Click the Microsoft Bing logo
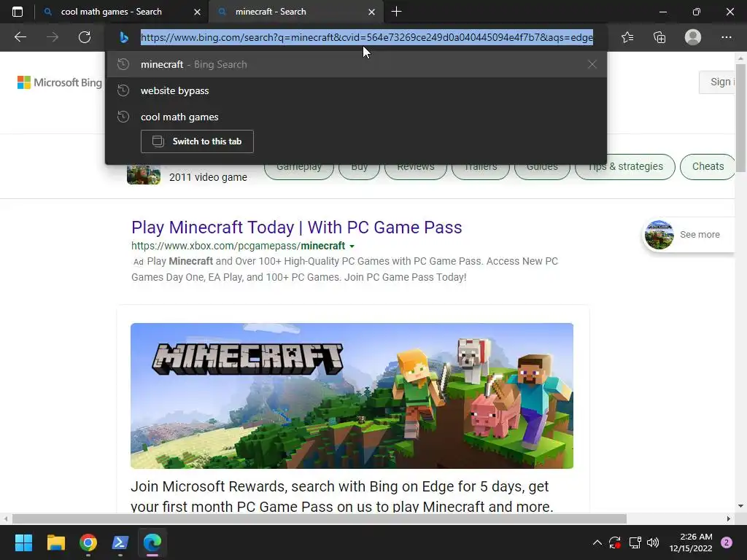The image size is (747, 560). click(x=60, y=82)
